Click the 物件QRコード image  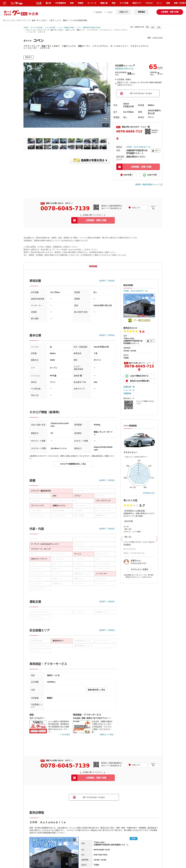(x=128, y=405)
